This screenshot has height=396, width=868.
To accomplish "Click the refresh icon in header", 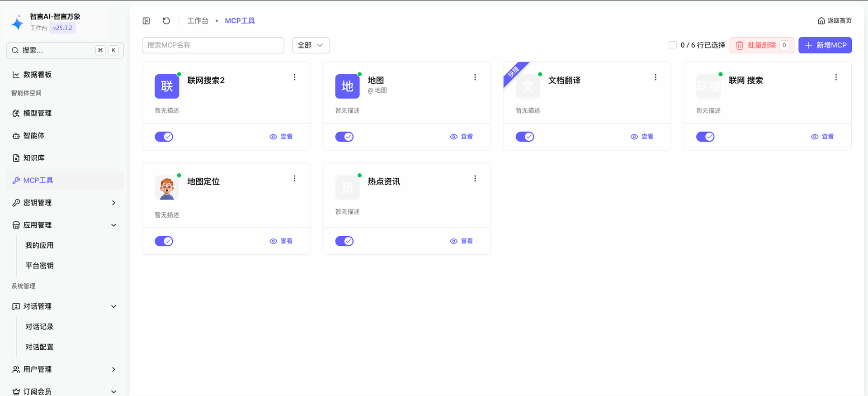I will click(x=166, y=21).
